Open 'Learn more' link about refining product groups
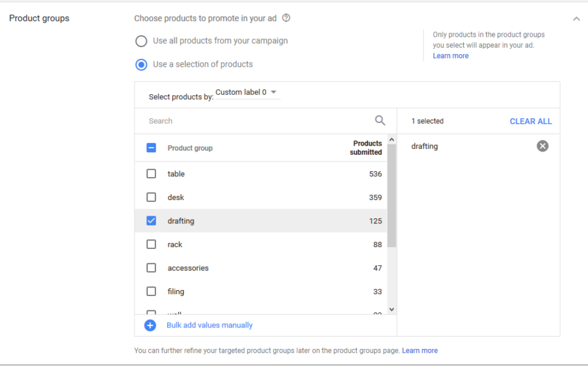This screenshot has height=366, width=588. tap(419, 350)
